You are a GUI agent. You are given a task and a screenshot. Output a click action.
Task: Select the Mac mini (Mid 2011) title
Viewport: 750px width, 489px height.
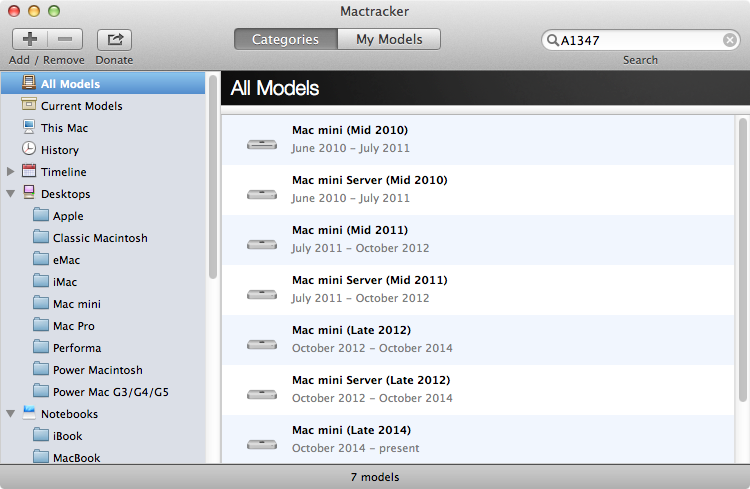350,230
